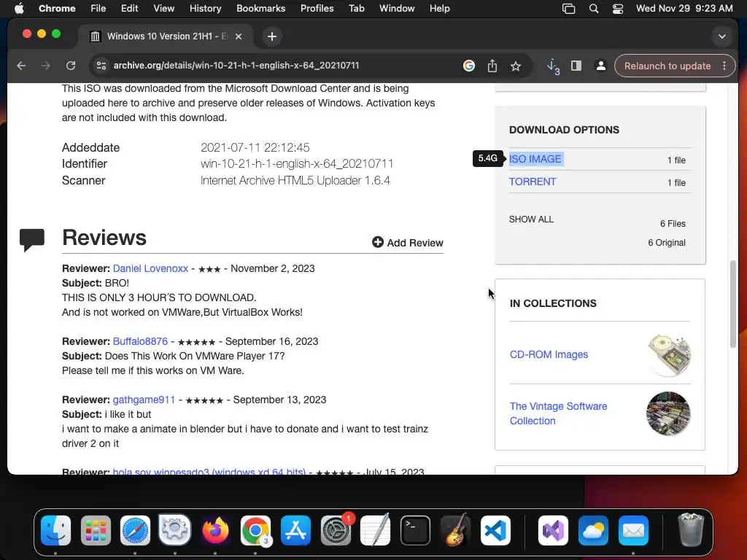This screenshot has width=747, height=560.
Task: Open Visual Studio purple icon in Dock
Action: click(x=553, y=530)
